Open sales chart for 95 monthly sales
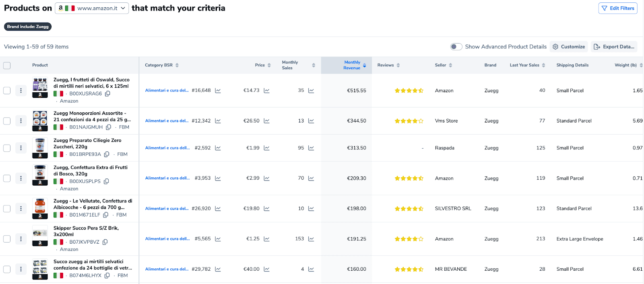Screen dimensions: 644x284 pos(311,148)
